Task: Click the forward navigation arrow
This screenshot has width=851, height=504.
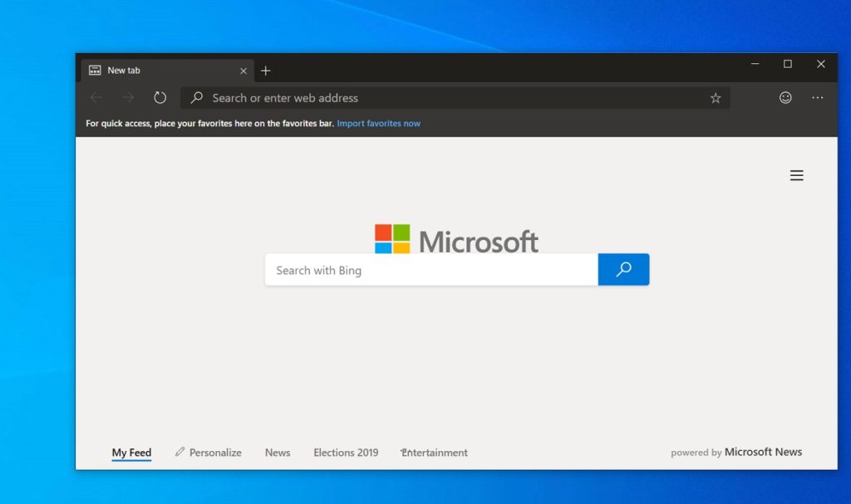Action: click(128, 97)
